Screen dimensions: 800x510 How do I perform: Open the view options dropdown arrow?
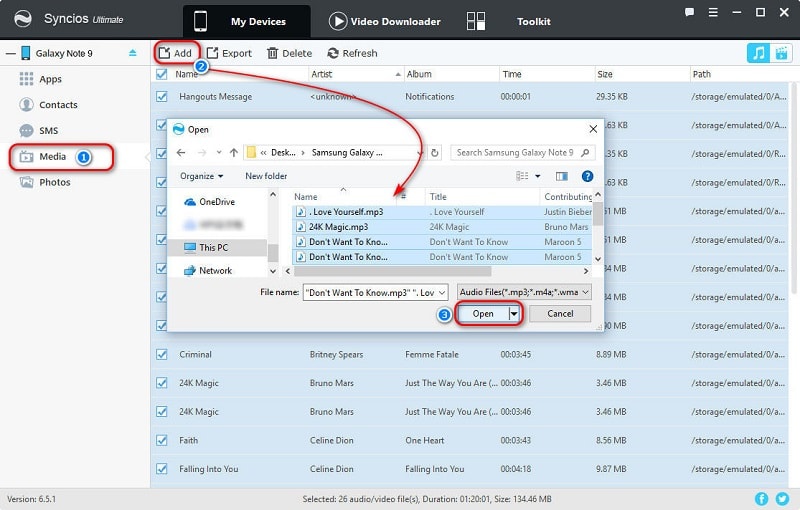click(x=537, y=176)
